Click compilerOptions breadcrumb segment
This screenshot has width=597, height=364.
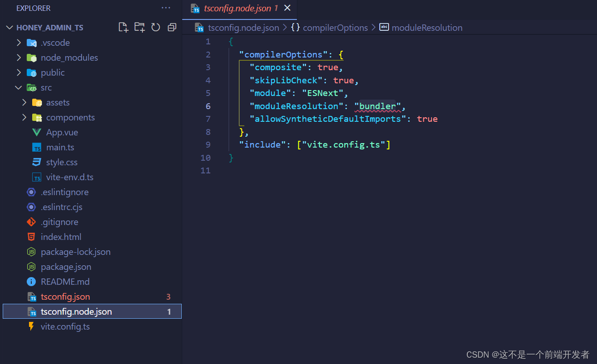[x=335, y=28]
